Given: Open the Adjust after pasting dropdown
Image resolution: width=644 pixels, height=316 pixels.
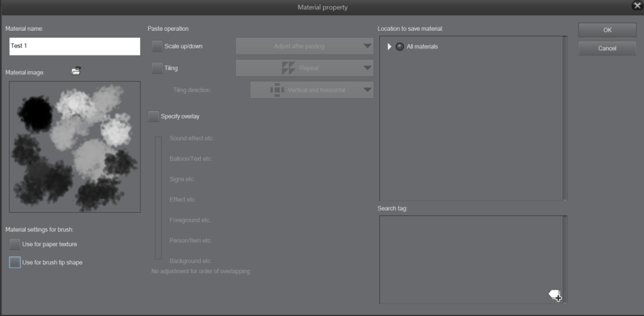Looking at the screenshot, I should tap(304, 46).
